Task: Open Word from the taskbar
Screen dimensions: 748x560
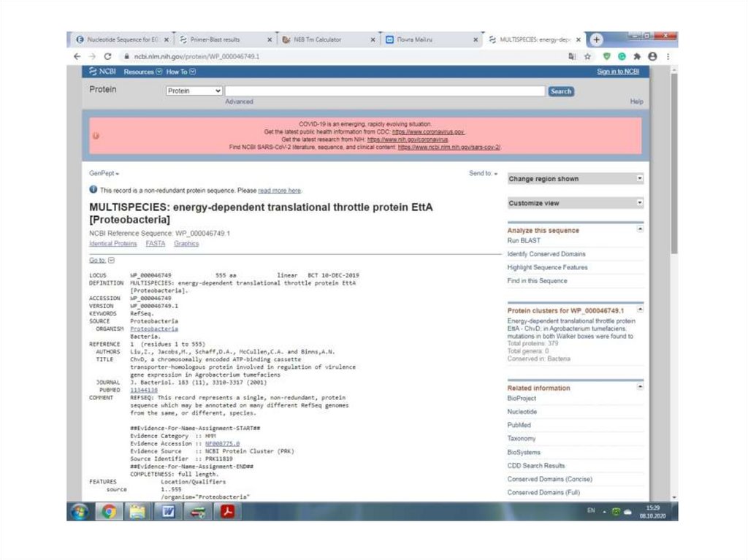Action: [168, 512]
